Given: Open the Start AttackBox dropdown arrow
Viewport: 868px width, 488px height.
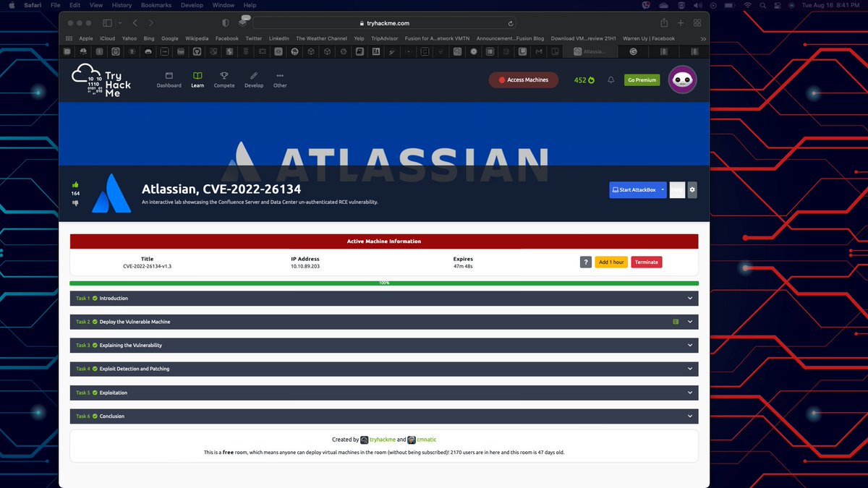Looking at the screenshot, I should 663,189.
